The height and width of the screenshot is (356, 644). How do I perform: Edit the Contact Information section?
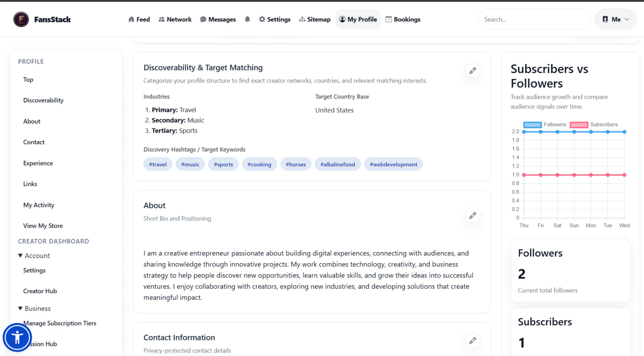(x=473, y=340)
